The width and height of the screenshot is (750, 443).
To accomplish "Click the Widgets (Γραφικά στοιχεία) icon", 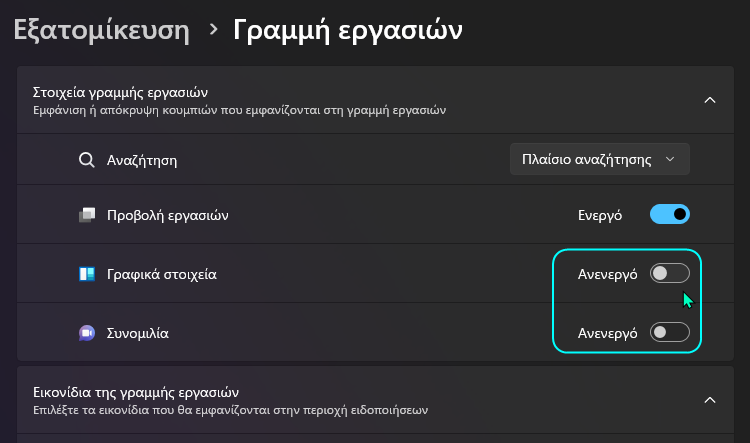I will click(x=87, y=274).
